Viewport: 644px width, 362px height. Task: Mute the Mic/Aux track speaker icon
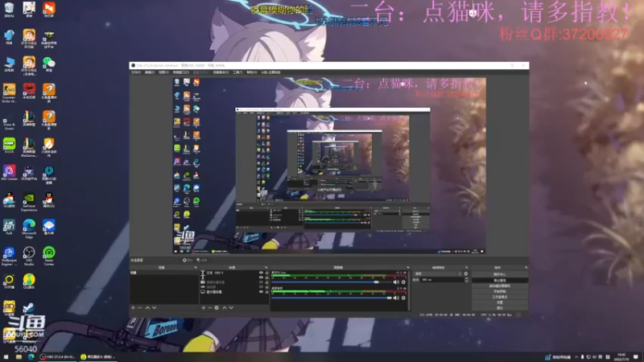coord(396,282)
